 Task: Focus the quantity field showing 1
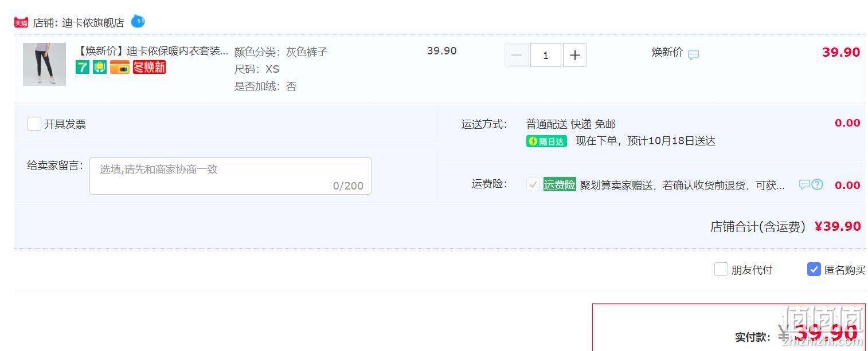(x=546, y=55)
